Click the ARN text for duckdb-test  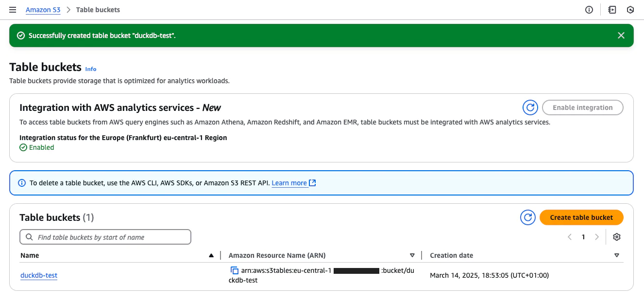coord(321,275)
